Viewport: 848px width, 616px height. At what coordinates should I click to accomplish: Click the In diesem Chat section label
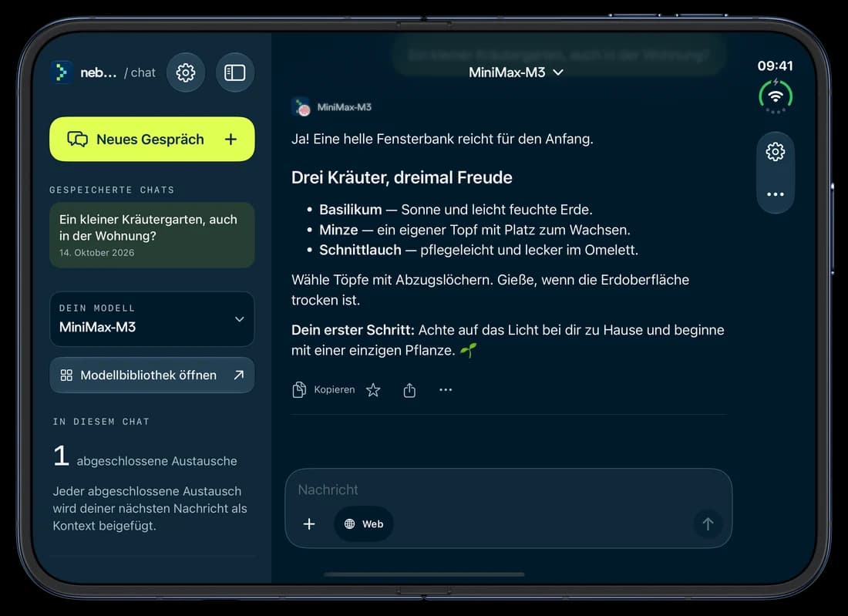(x=101, y=421)
